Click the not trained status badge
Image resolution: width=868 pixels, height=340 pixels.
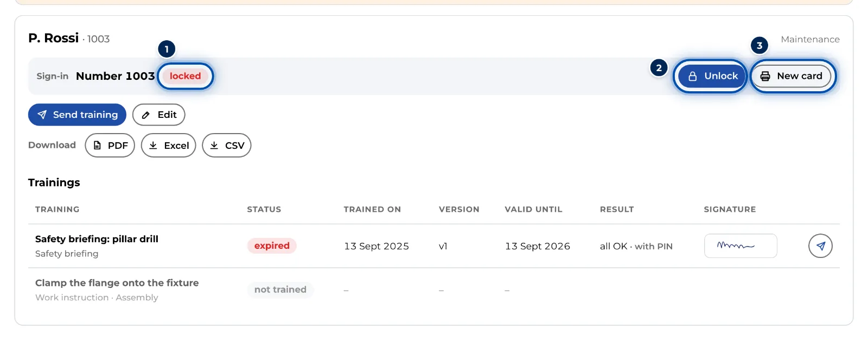click(280, 289)
